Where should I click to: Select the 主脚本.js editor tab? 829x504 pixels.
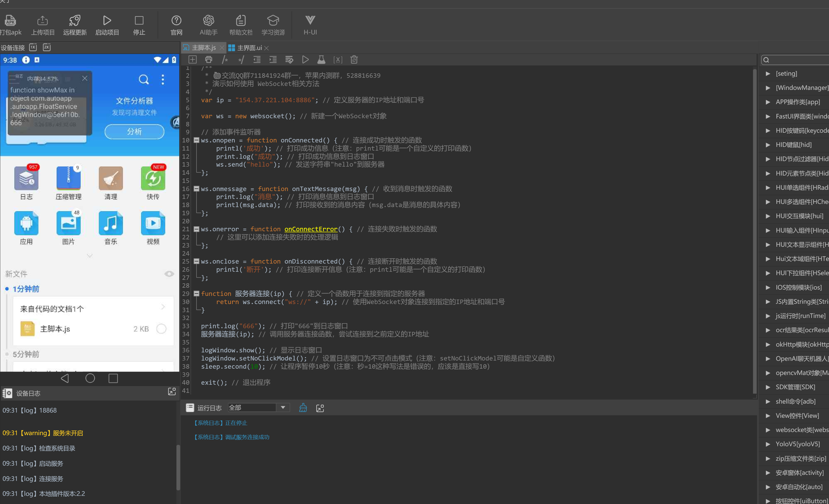point(204,48)
